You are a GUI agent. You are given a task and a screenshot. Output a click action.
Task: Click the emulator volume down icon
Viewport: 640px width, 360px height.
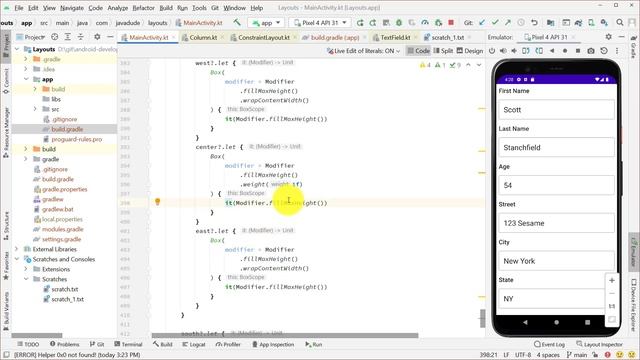pyautogui.click(x=514, y=51)
